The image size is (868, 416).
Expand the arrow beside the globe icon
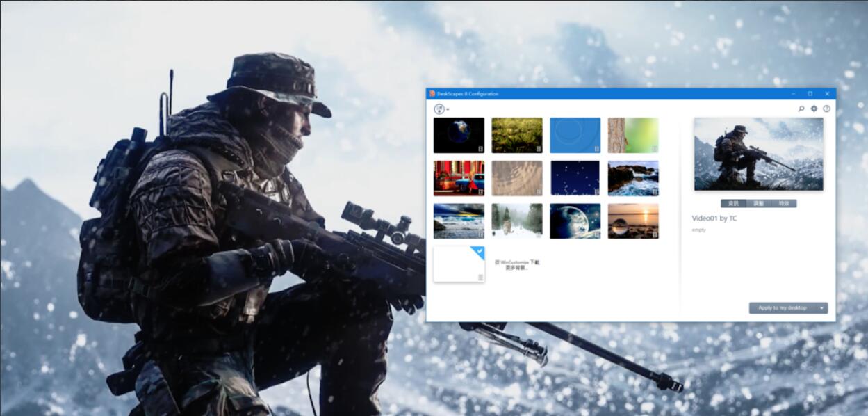click(x=448, y=110)
